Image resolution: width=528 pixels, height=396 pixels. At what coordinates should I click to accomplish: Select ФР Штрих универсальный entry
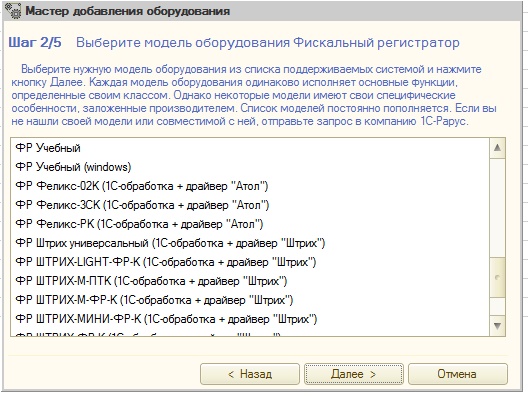coord(250,243)
